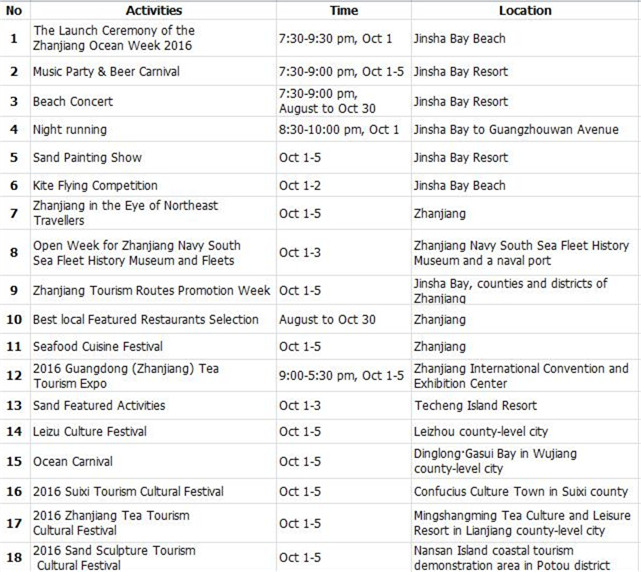641x572 pixels.
Task: Click the Location column header
Action: click(x=524, y=10)
